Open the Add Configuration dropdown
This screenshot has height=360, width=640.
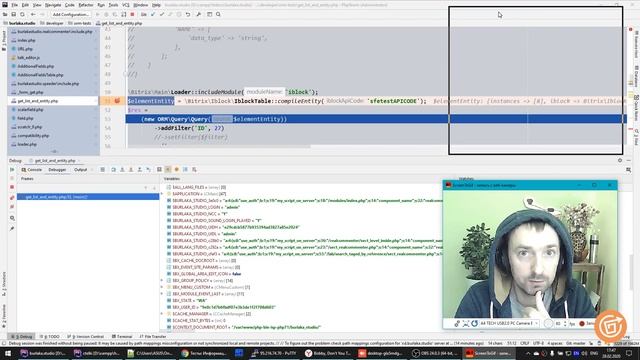[x=70, y=14]
